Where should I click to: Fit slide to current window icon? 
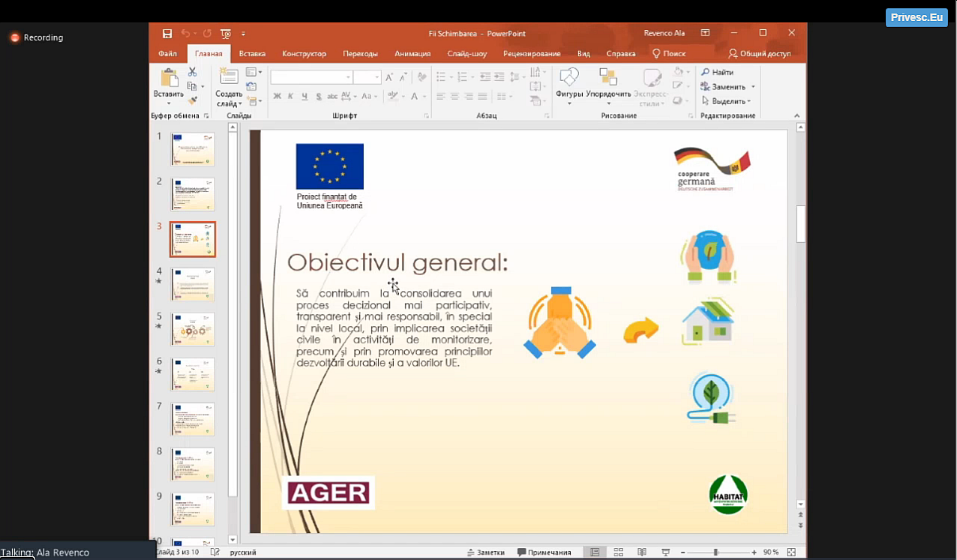(791, 553)
